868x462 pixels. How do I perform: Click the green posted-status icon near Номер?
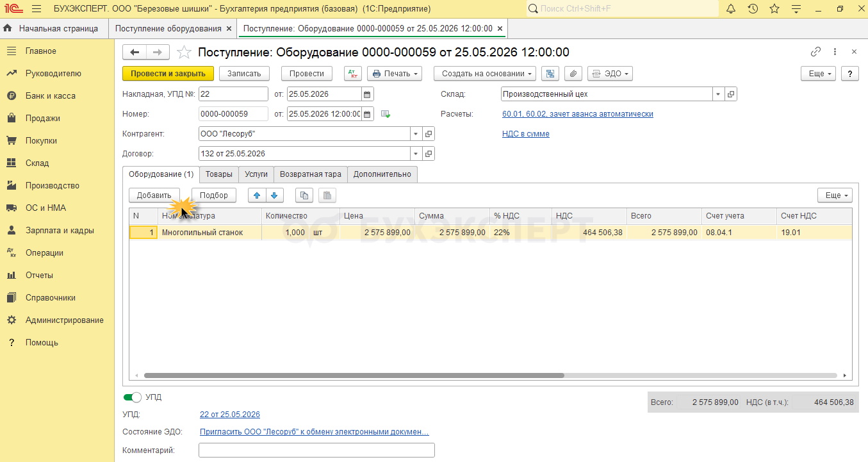coord(386,114)
